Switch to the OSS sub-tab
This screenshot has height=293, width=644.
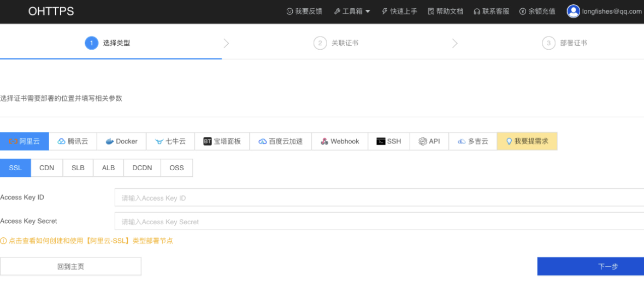pos(176,168)
